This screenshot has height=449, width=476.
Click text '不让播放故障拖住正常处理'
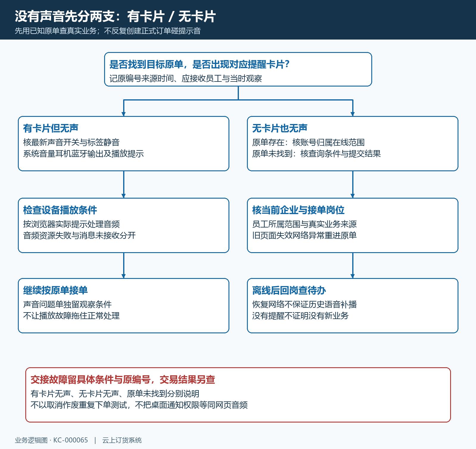pos(71,316)
